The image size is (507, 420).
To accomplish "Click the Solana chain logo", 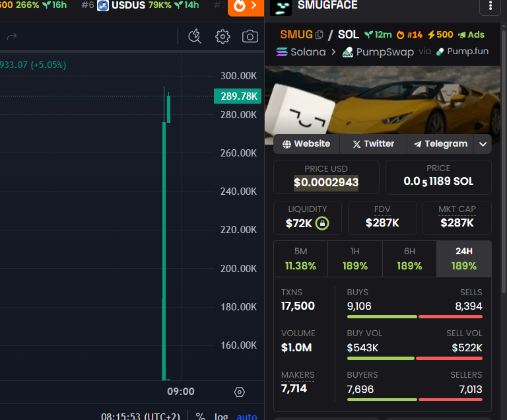I will pos(282,52).
